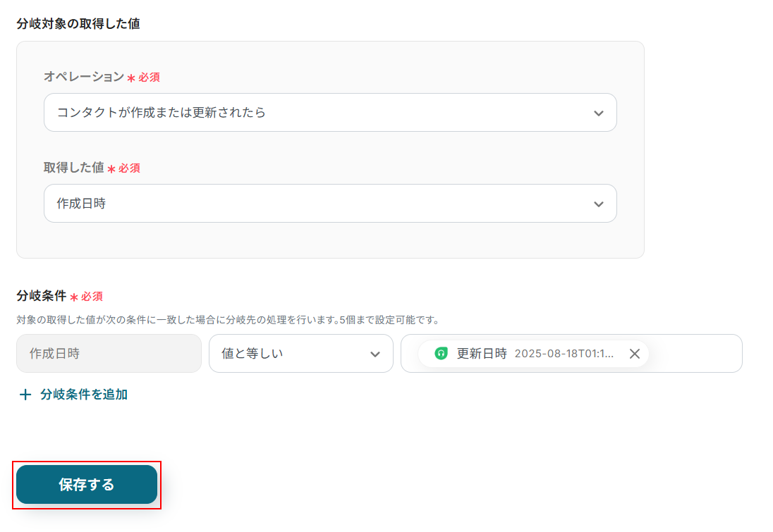Click the 分岐対象の取得した値 heading
Screen dimensions: 773x532
click(x=78, y=24)
